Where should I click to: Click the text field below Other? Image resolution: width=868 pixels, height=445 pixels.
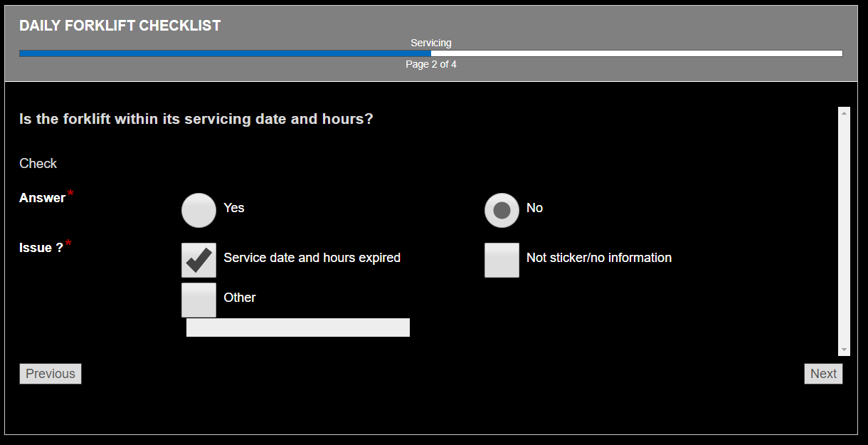coord(297,328)
